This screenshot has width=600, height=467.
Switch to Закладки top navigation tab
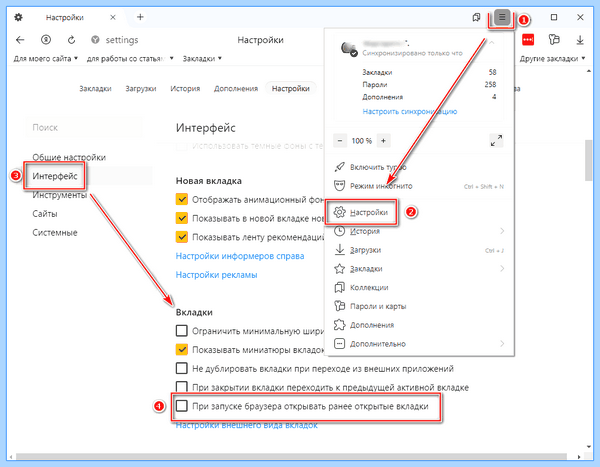[x=95, y=88]
